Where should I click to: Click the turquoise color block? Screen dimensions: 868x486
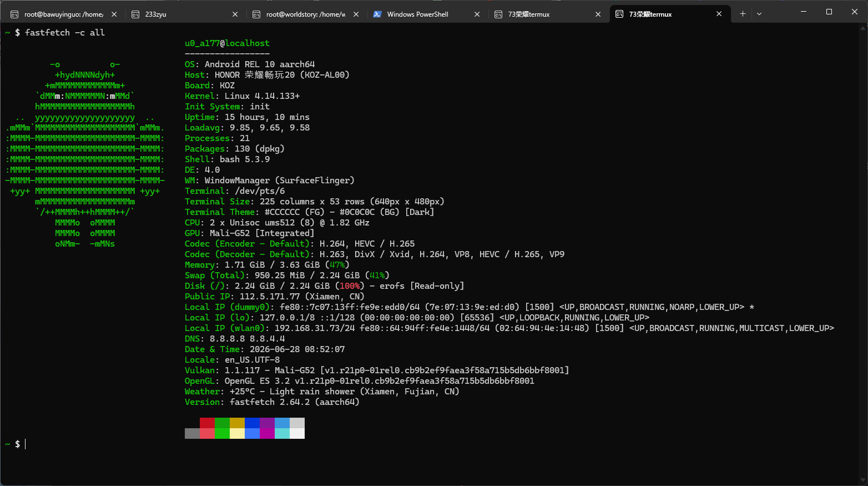(x=282, y=433)
